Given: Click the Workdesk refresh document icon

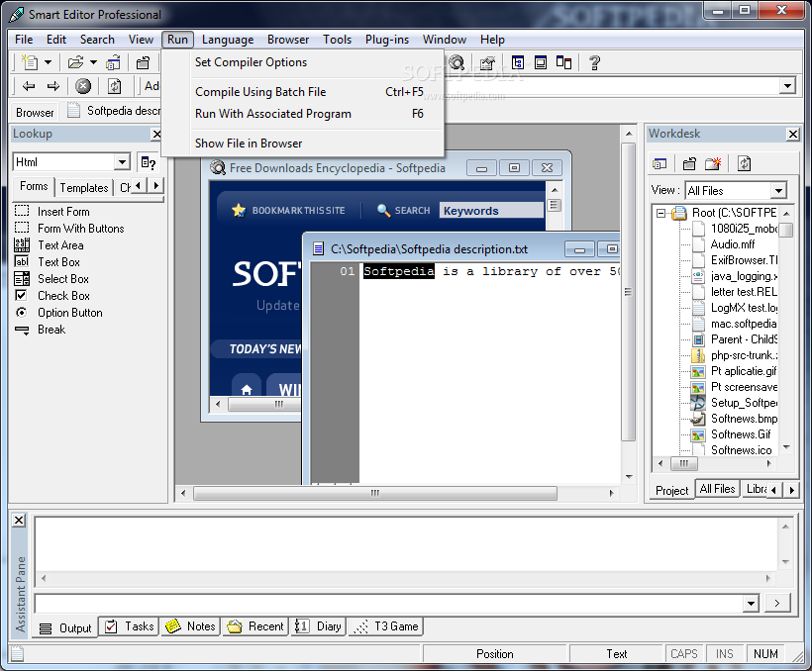Looking at the screenshot, I should pyautogui.click(x=744, y=164).
